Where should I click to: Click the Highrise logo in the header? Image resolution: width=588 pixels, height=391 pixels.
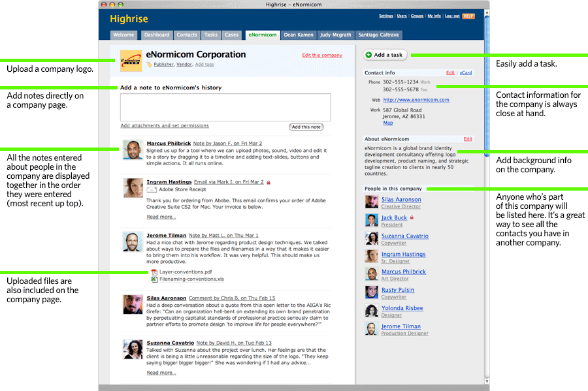(x=129, y=19)
